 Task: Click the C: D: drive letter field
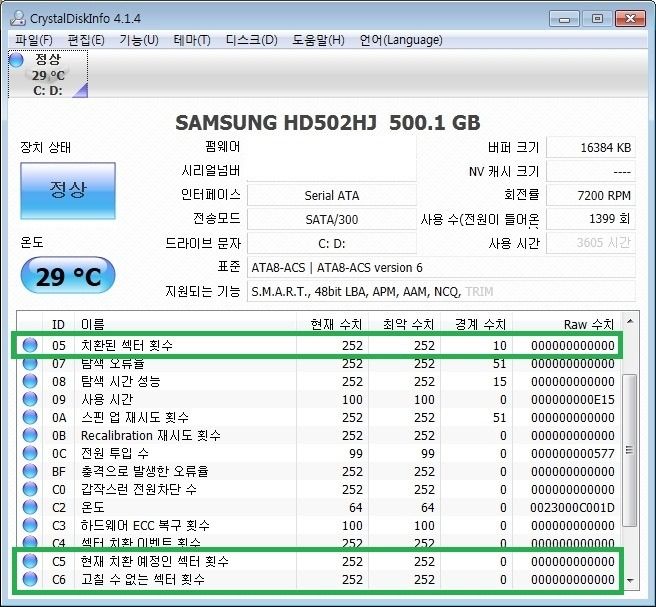(x=332, y=243)
